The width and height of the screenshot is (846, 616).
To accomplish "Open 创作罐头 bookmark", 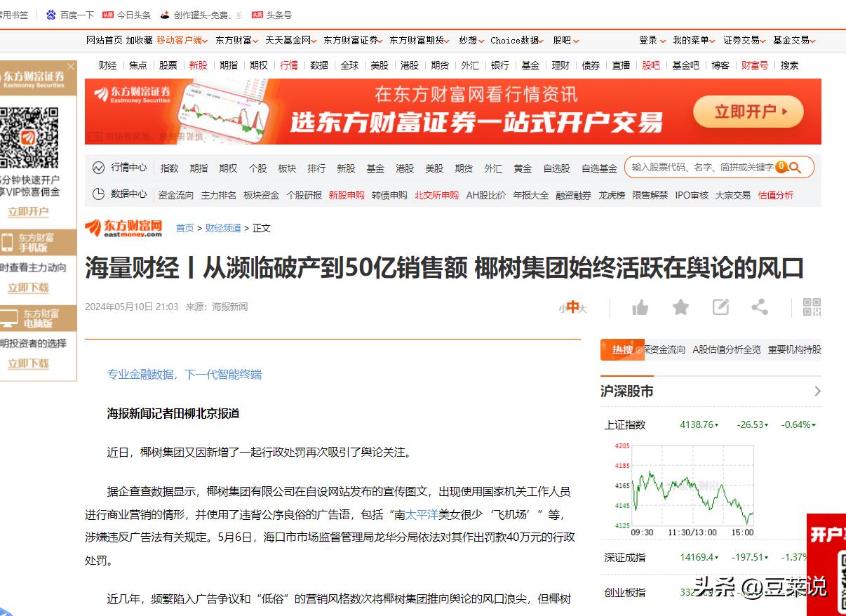I will [201, 15].
